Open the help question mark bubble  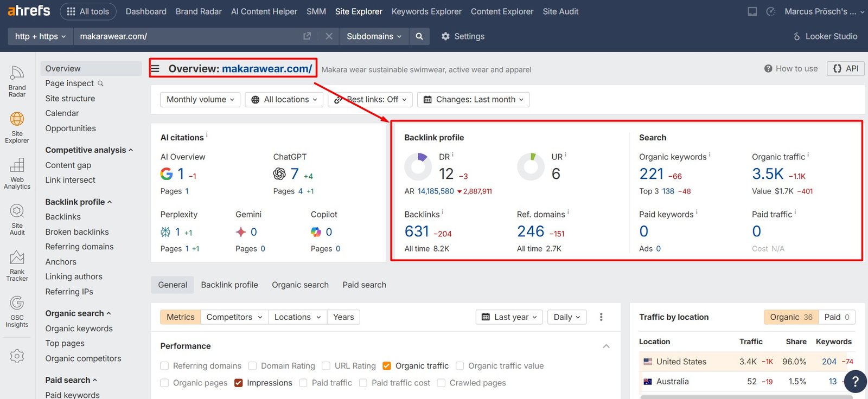tap(856, 382)
